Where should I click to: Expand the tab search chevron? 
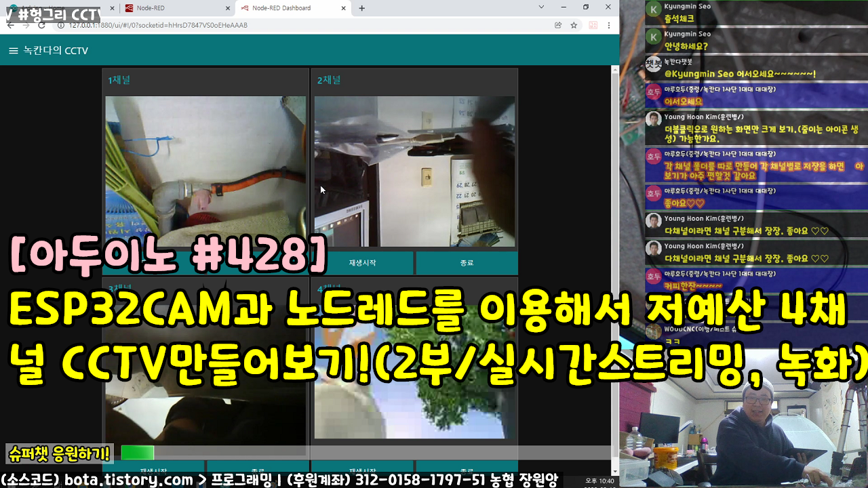point(541,7)
